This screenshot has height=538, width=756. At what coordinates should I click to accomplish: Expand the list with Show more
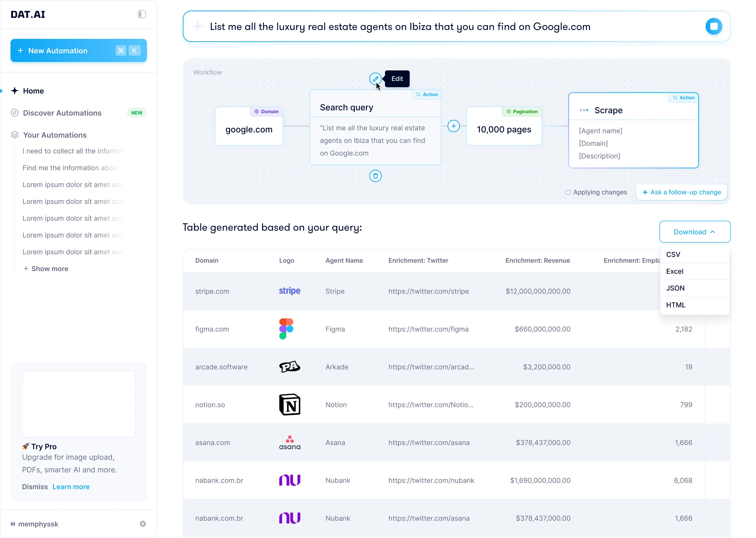46,269
